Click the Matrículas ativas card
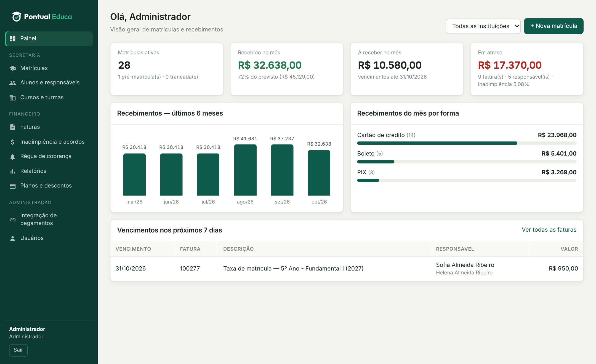 pyautogui.click(x=167, y=69)
